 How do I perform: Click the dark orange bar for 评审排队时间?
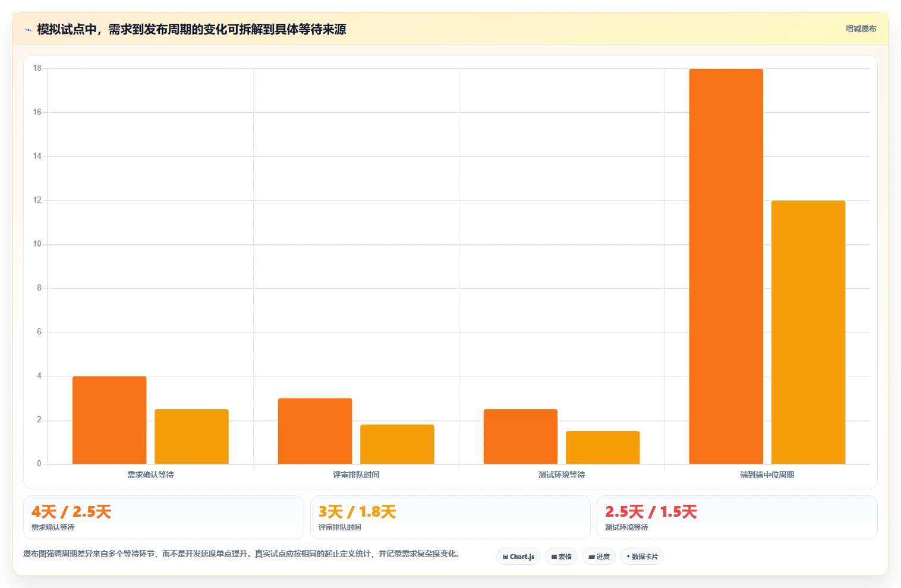(x=315, y=431)
